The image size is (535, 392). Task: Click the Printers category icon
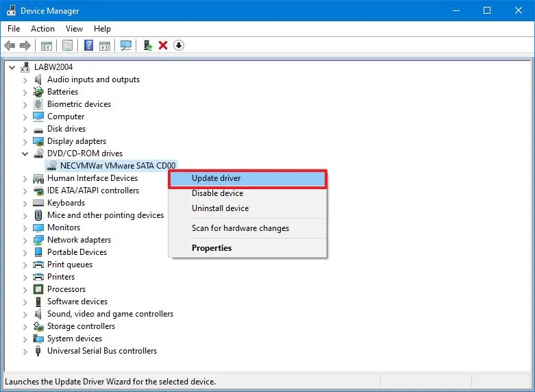click(x=38, y=277)
